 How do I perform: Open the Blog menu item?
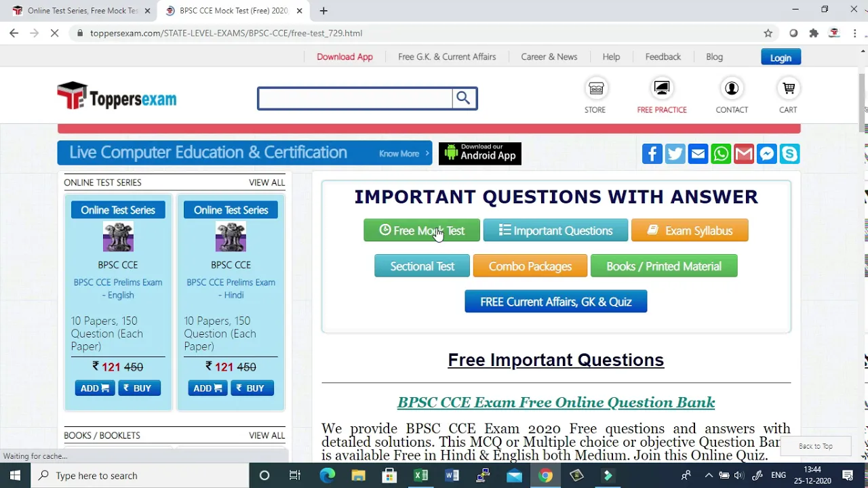point(715,57)
